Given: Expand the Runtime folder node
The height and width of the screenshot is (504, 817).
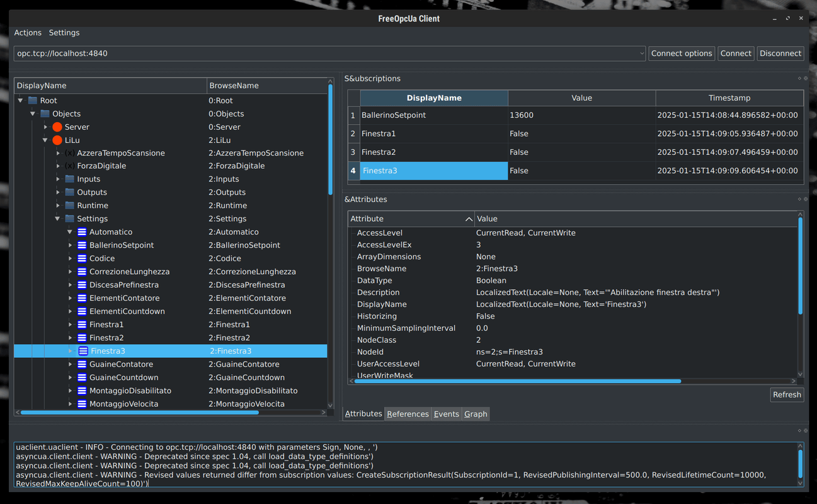Looking at the screenshot, I should tap(58, 206).
